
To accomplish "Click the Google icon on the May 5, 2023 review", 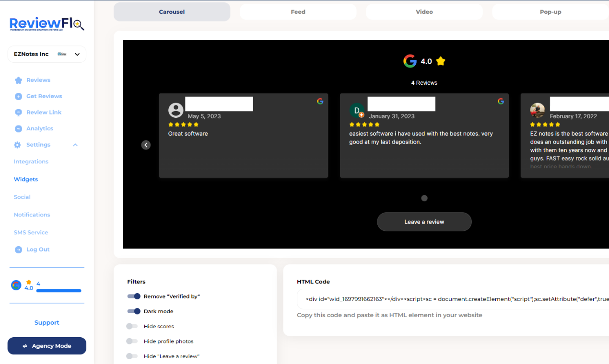I will point(320,101).
